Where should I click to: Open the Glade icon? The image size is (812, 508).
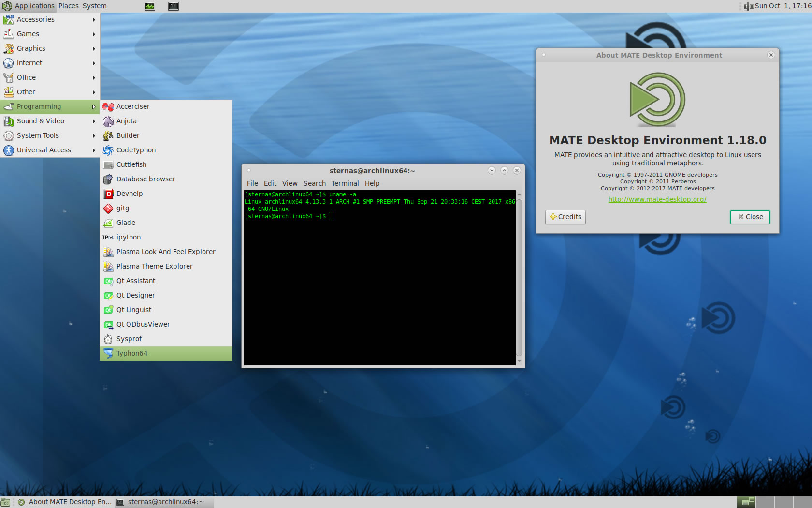tap(108, 223)
